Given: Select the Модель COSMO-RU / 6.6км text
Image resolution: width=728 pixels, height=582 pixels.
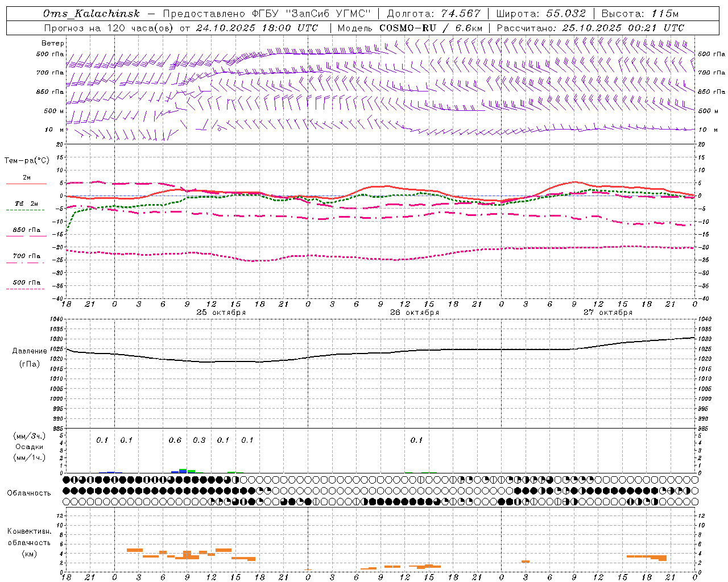Looking at the screenshot, I should (409, 28).
